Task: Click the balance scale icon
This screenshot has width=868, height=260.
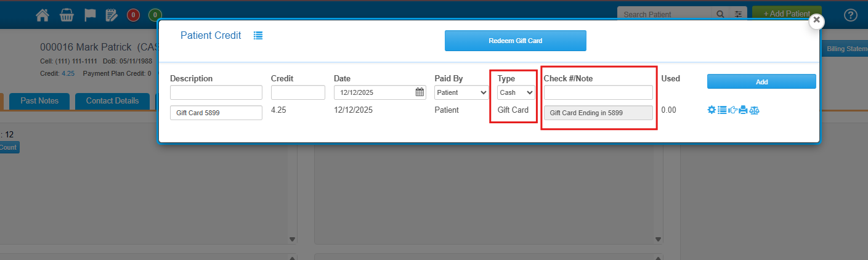Action: 755,110
